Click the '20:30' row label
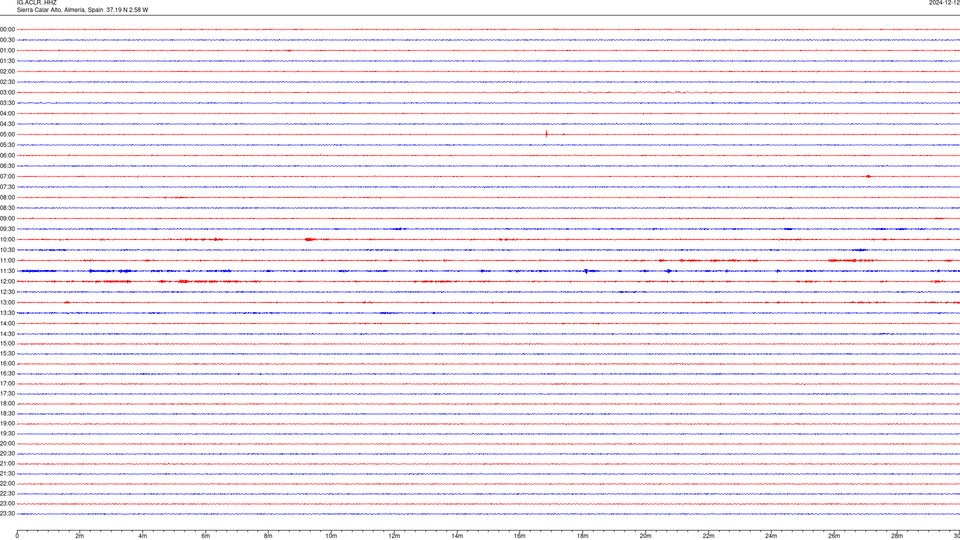 [x=7, y=454]
